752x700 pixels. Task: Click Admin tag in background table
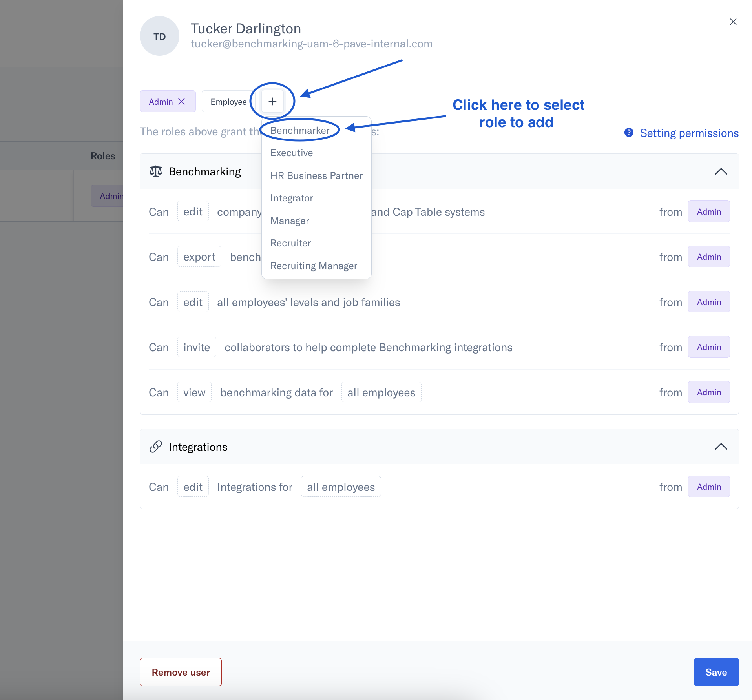coord(107,196)
